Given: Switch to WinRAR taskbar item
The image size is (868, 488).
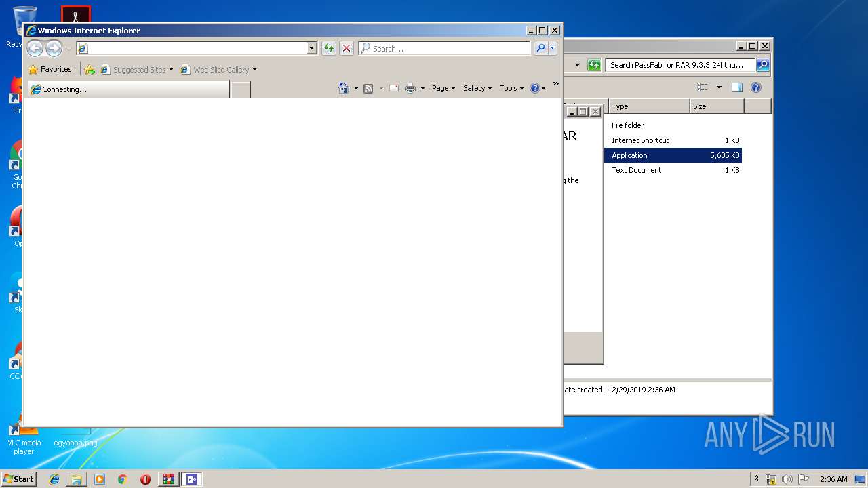Looking at the screenshot, I should 168,479.
